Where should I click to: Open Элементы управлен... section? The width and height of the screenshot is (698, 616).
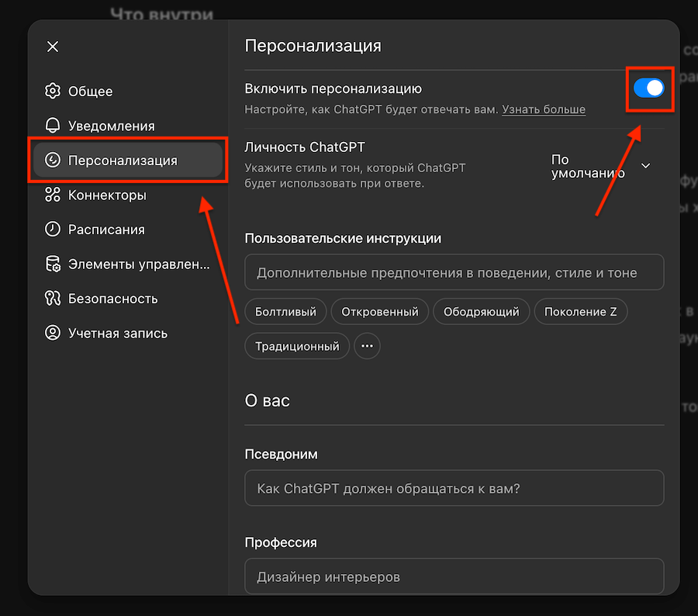pos(128,264)
